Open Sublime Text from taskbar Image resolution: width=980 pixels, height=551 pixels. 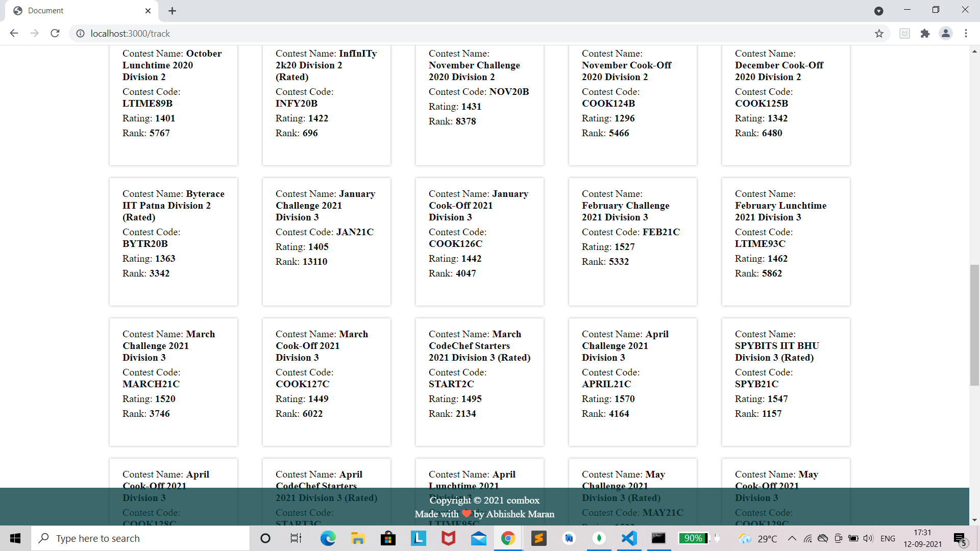click(x=538, y=538)
